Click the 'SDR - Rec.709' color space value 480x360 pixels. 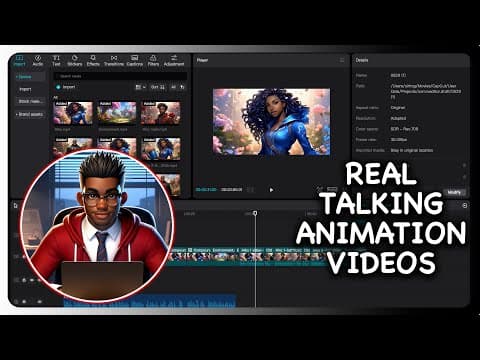[x=404, y=129]
